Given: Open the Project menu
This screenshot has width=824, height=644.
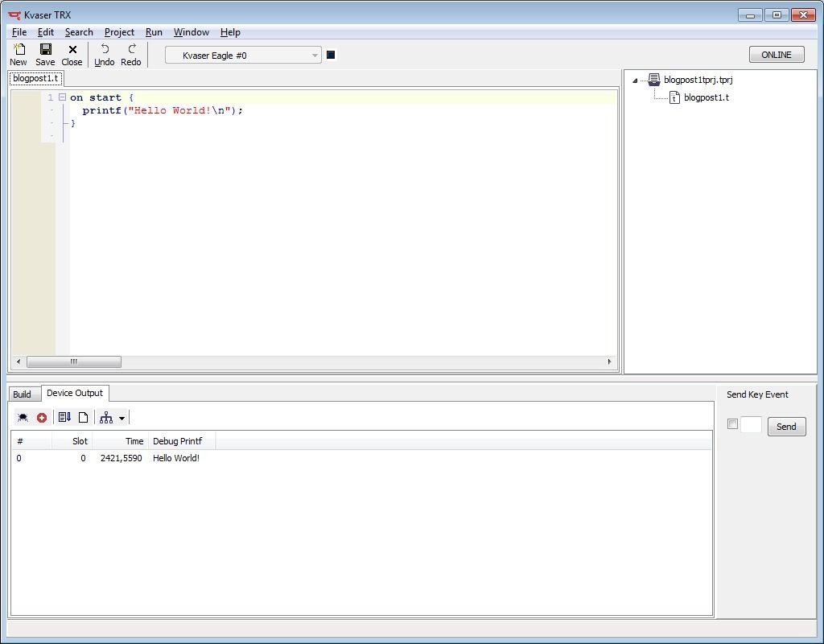Looking at the screenshot, I should coord(119,32).
